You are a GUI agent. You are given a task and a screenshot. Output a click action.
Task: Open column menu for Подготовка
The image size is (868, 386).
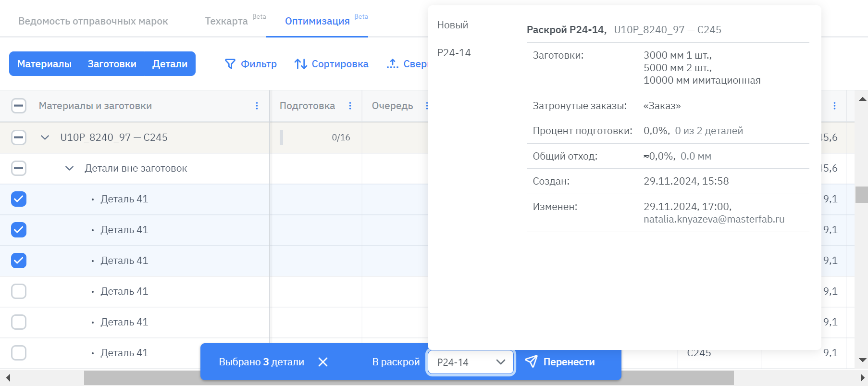click(x=350, y=106)
